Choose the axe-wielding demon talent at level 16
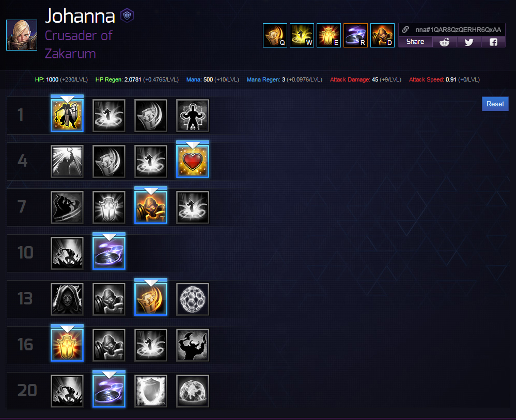Image resolution: width=516 pixels, height=420 pixels. (x=193, y=345)
